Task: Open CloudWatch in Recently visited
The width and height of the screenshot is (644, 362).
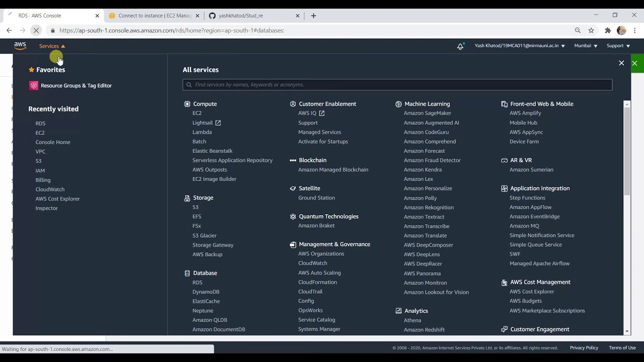Action: click(x=50, y=190)
